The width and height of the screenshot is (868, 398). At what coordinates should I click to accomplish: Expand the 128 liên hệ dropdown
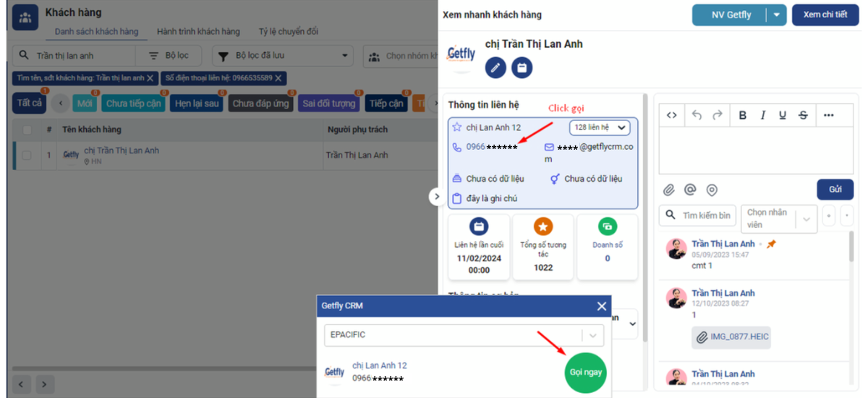coord(600,127)
